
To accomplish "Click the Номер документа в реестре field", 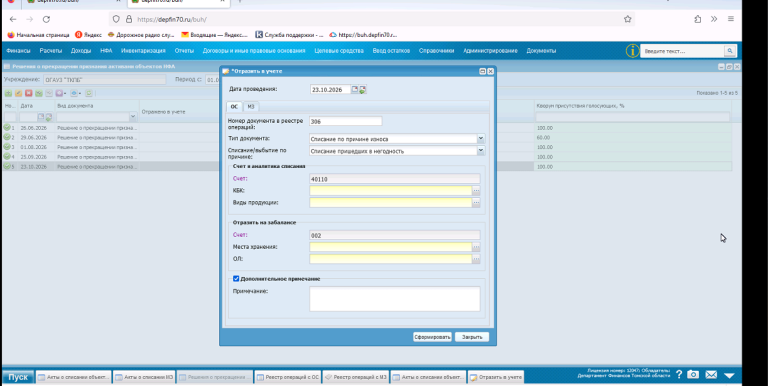I will pos(345,121).
